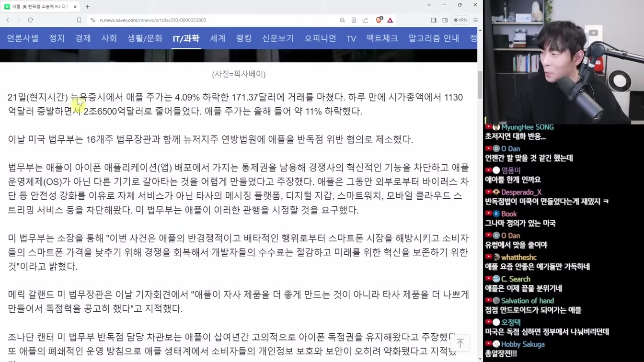Click the scroll-to-top arrow button
The width and height of the screenshot is (644, 362).
(x=460, y=343)
